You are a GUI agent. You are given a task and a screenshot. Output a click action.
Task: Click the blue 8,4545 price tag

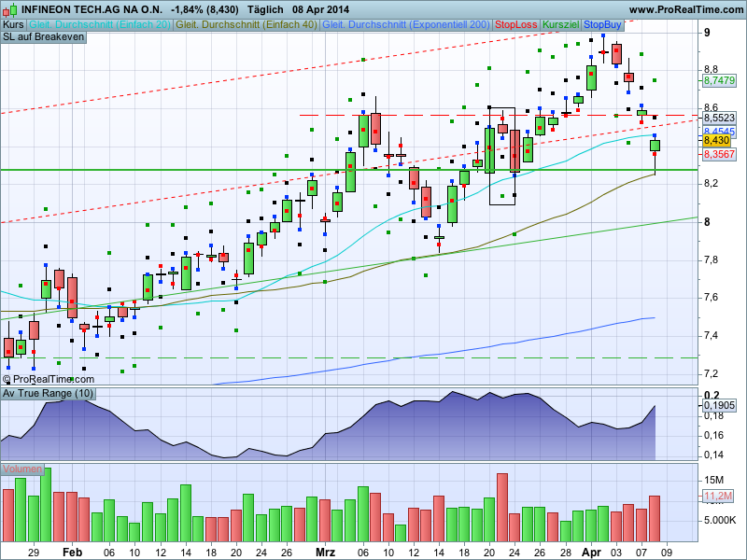(x=719, y=131)
